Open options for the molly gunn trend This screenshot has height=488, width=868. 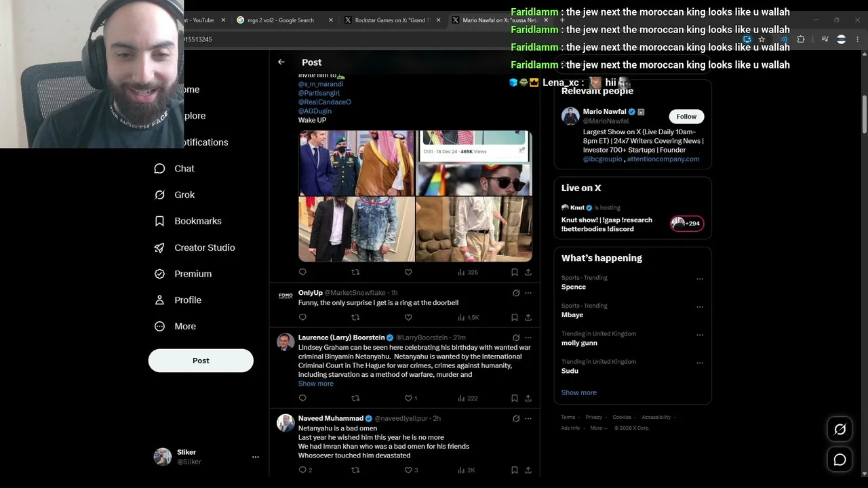point(700,335)
